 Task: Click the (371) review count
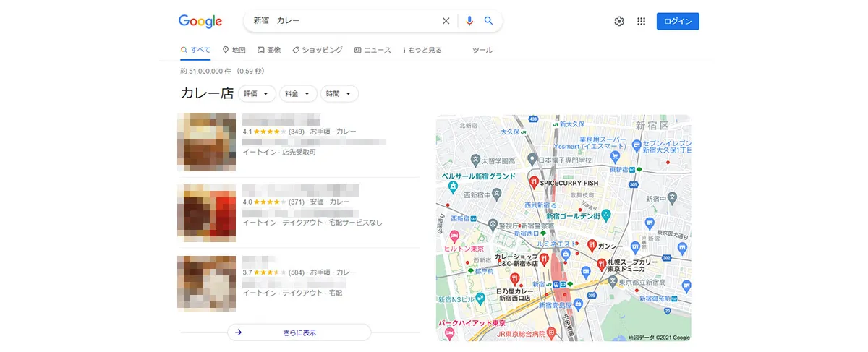coord(296,202)
